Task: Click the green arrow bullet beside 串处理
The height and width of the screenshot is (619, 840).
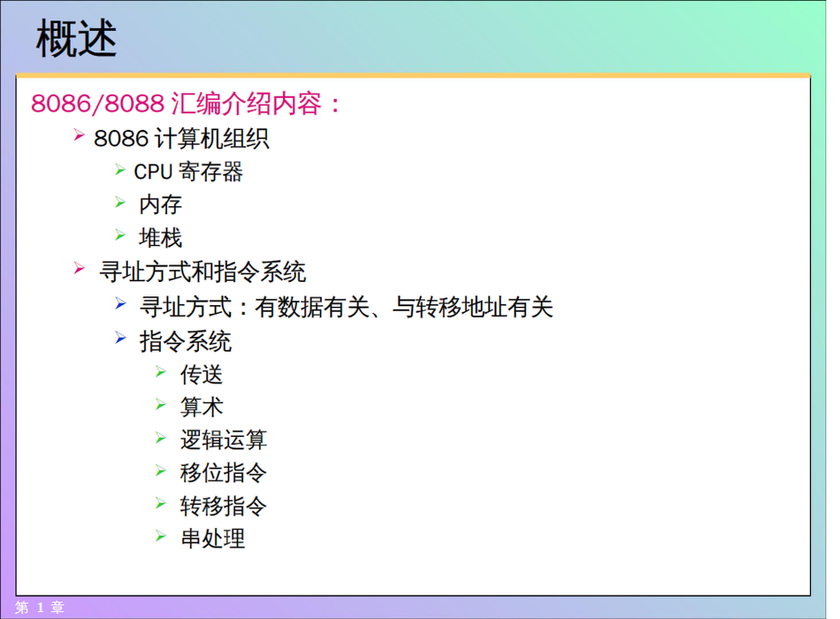Action: click(161, 536)
